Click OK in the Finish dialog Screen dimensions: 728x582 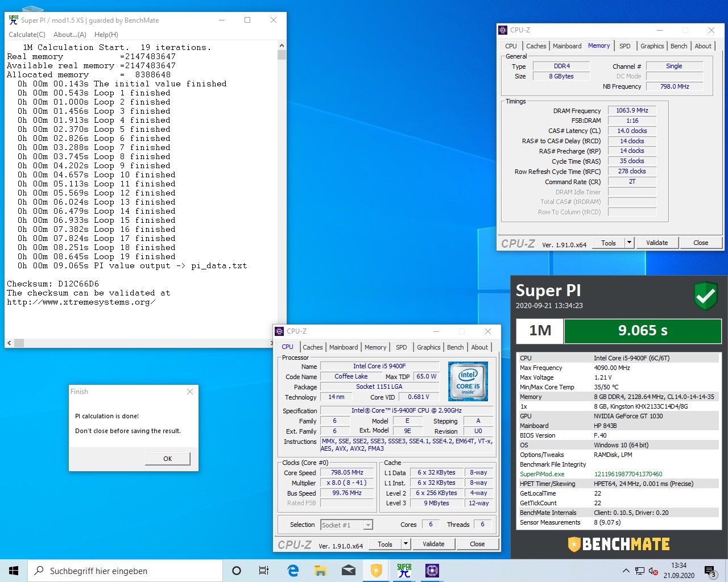tap(167, 459)
